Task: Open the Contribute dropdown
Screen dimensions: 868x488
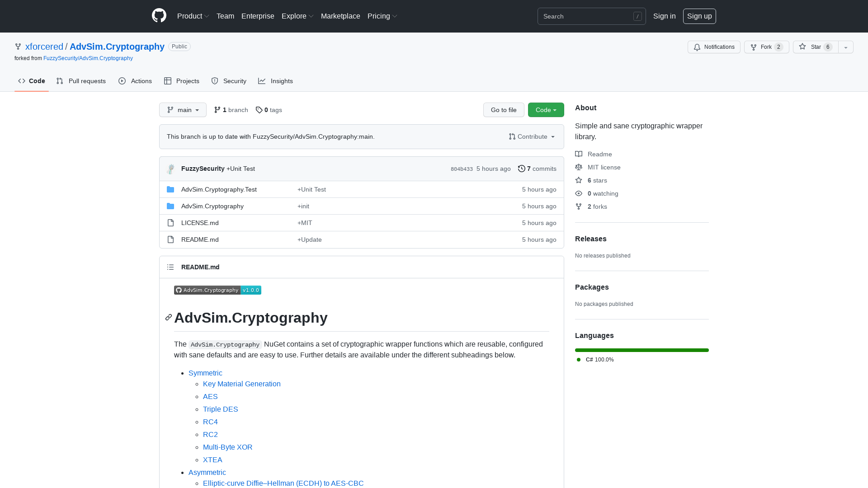Action: coord(532,136)
